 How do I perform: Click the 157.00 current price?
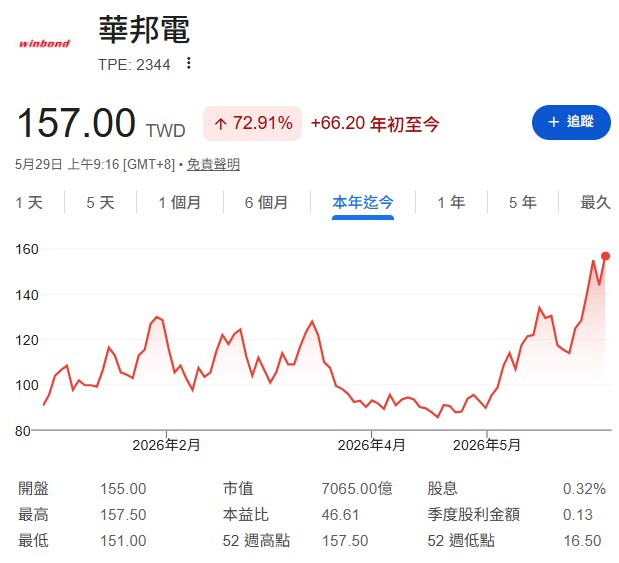point(77,123)
